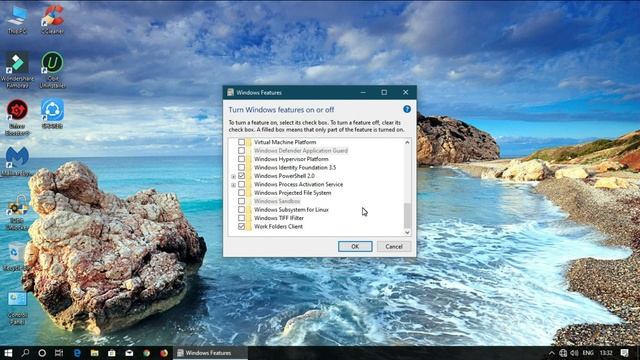Open Cortana circle on taskbar
Screen dimensions: 640x360
point(42,353)
